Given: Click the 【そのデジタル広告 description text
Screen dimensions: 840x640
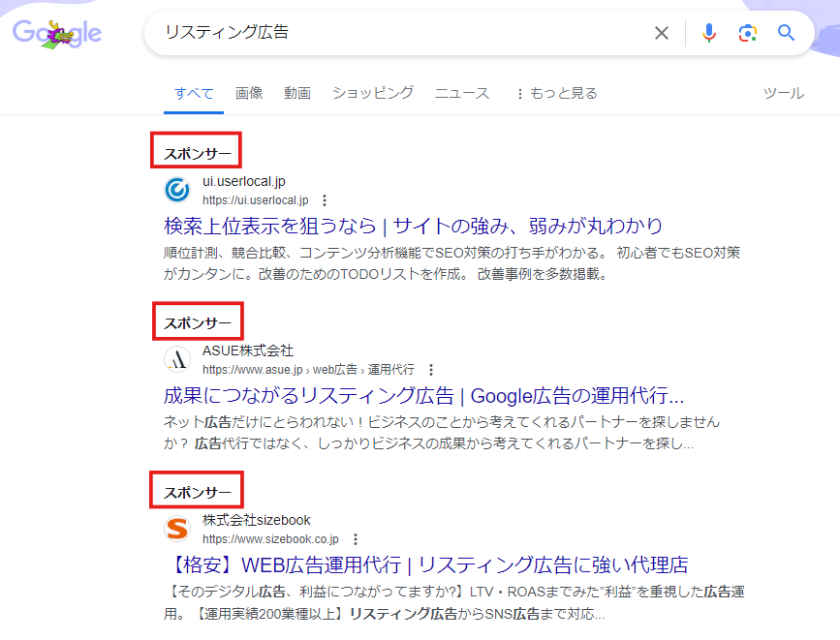Looking at the screenshot, I should click(454, 602).
